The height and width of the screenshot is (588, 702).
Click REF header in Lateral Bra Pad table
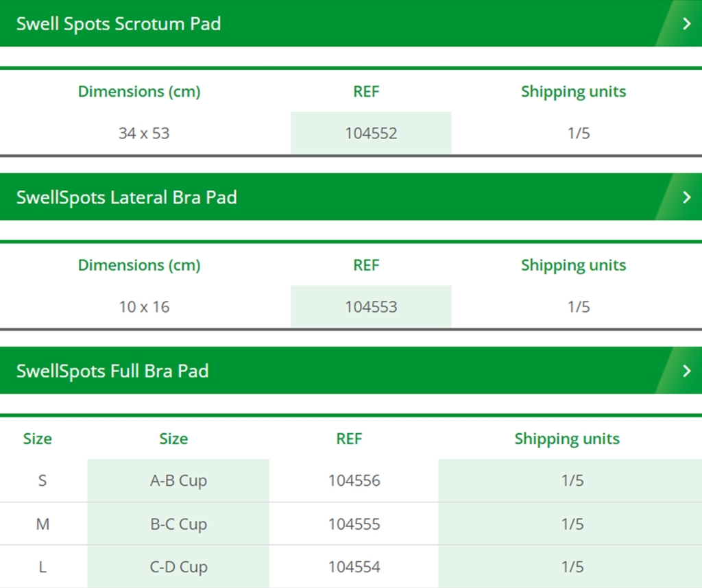[366, 265]
